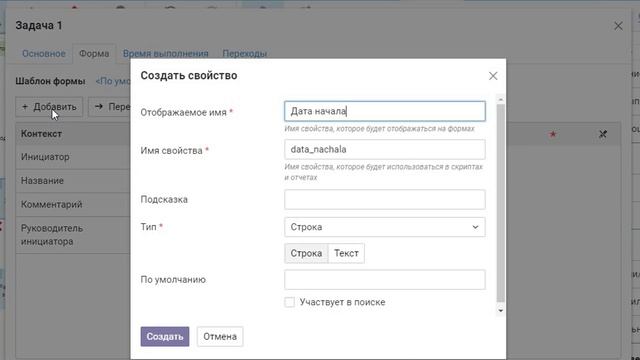Enable Участвует в поиске checkbox
Image resolution: width=640 pixels, height=360 pixels.
[289, 302]
